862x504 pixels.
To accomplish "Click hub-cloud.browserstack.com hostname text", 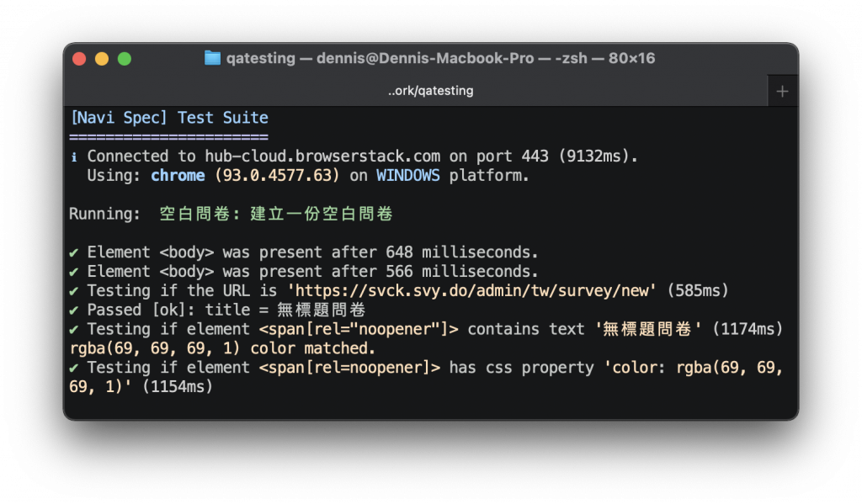I will coord(322,157).
